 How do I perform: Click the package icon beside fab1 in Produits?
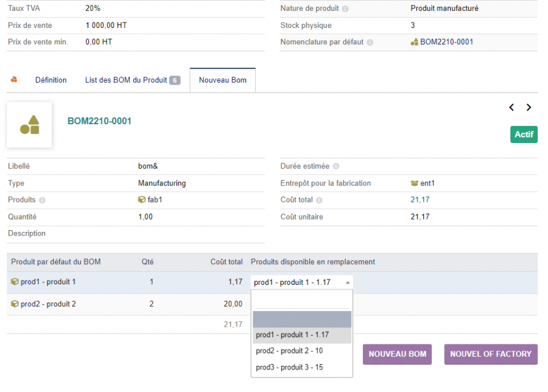[x=142, y=200]
